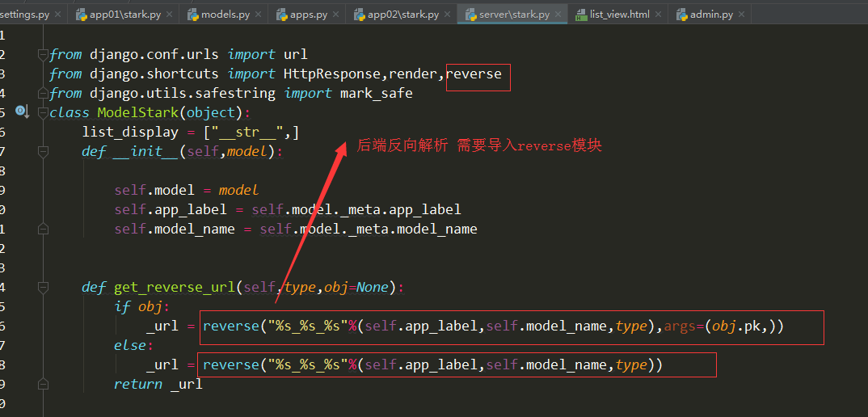The width and height of the screenshot is (868, 417).
Task: Click 'django.utils.safestring' module name
Action: click(x=183, y=93)
